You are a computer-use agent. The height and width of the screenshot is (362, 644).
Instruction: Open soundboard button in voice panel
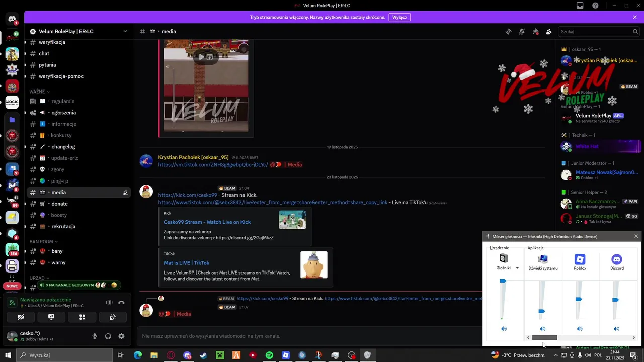(113, 317)
